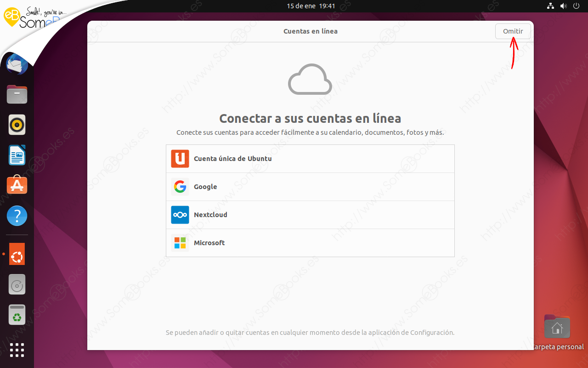Open the Files manager from the dock

coord(17,94)
